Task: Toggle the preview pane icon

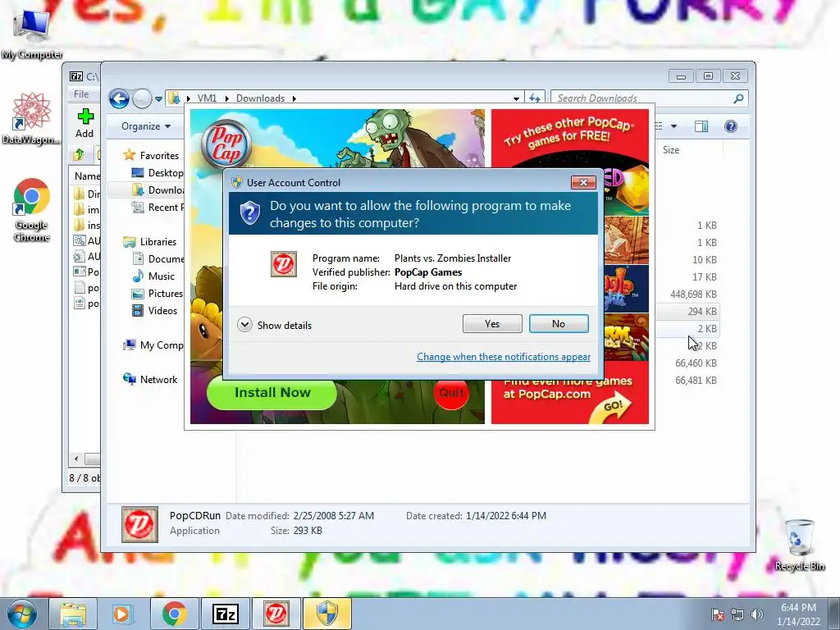Action: [x=701, y=126]
